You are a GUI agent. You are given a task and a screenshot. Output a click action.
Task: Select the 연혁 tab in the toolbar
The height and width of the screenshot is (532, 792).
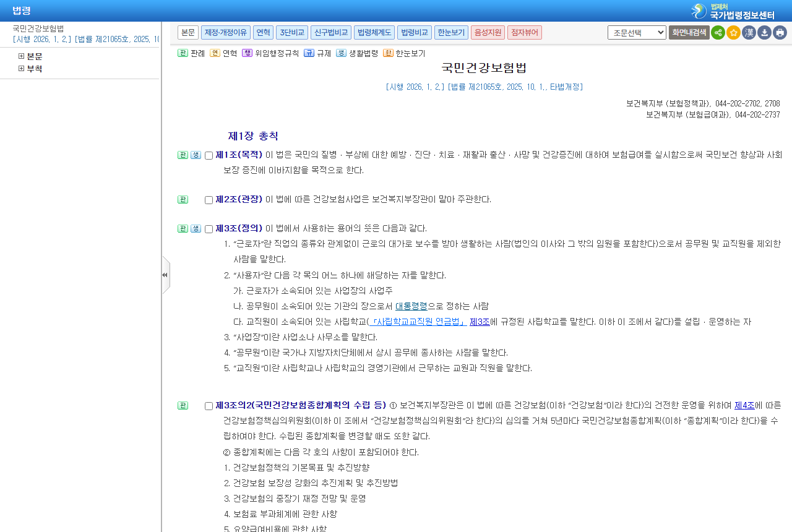[263, 32]
